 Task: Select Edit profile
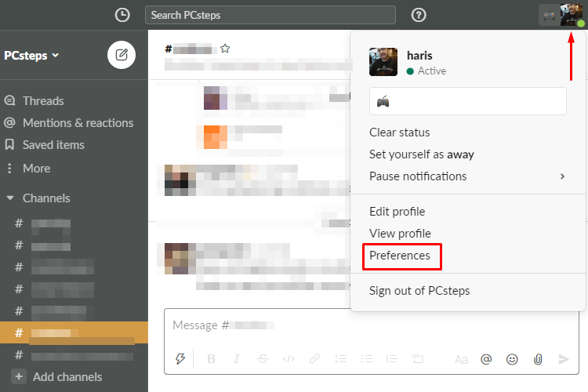coord(397,212)
